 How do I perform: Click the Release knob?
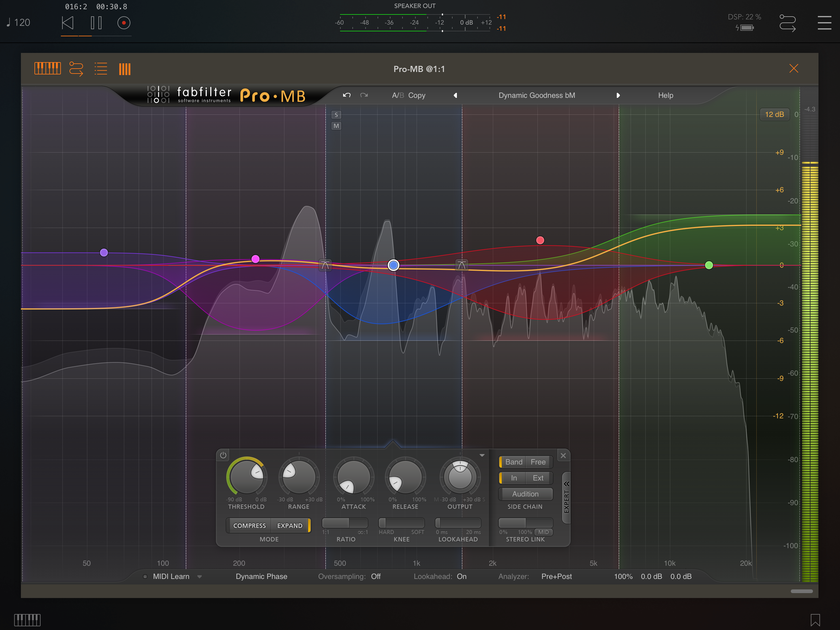405,477
